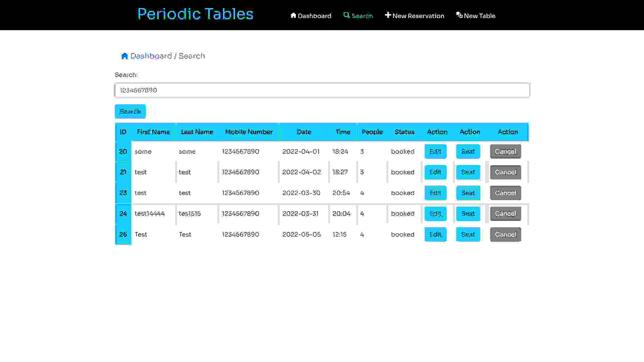Click the New Reservation plus icon
The image size is (644, 362).
click(388, 15)
